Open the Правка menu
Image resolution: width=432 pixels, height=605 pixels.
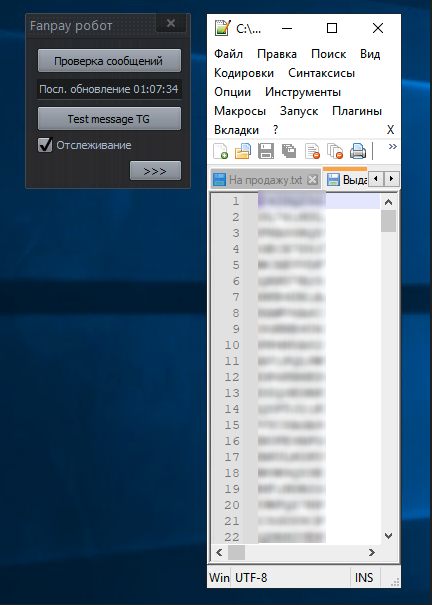[x=277, y=54]
